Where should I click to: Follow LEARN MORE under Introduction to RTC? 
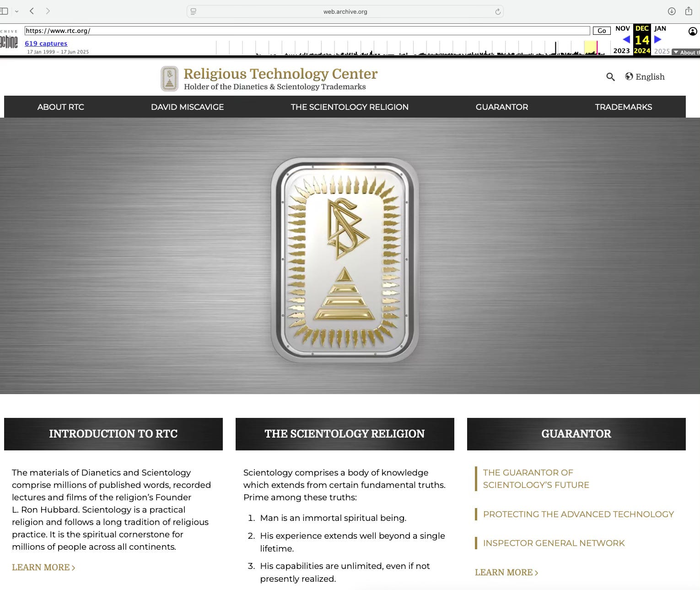pyautogui.click(x=43, y=568)
